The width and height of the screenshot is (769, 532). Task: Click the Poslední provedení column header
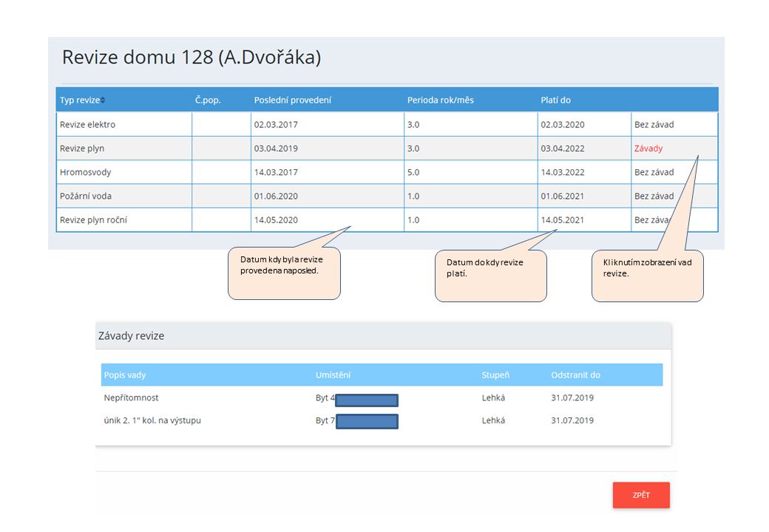[x=292, y=100]
